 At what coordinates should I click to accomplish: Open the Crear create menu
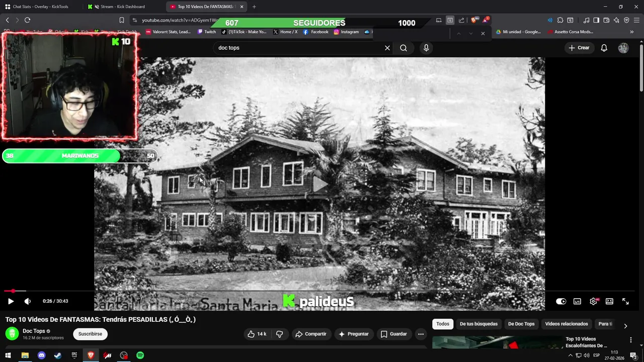pyautogui.click(x=579, y=48)
